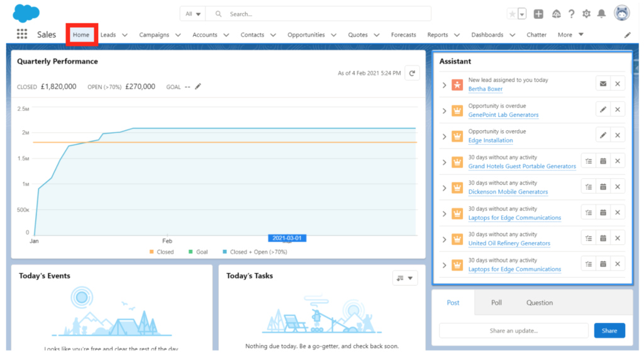
Task: Open GenePoint Lab Generators link
Action: 503,115
